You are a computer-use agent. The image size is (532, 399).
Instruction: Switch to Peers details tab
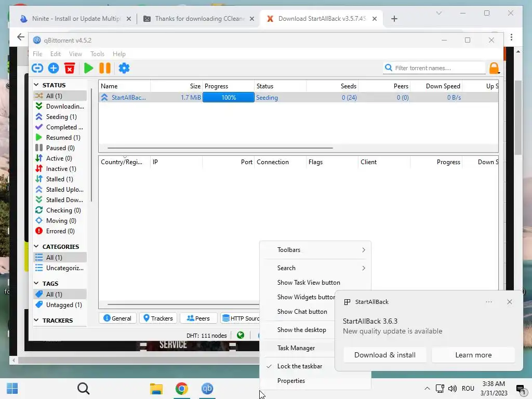pyautogui.click(x=198, y=318)
